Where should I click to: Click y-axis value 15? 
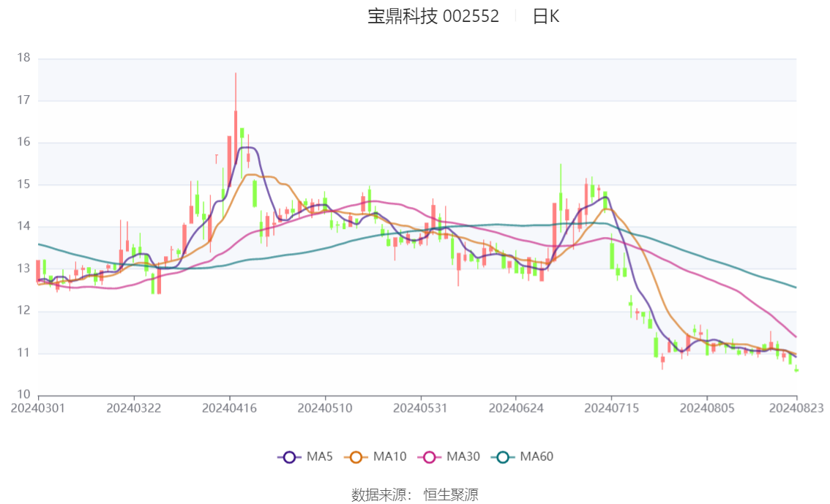coord(24,184)
